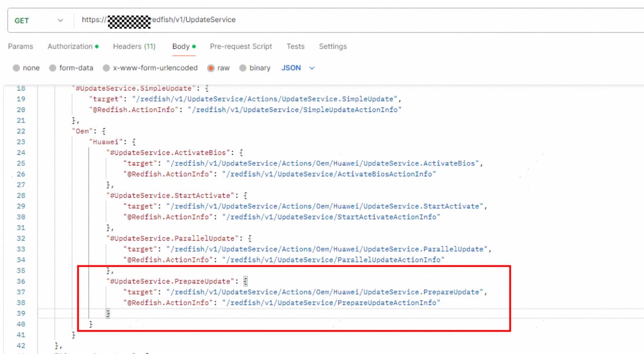Go to the Tests tab
The width and height of the screenshot is (644, 354).
[x=295, y=46]
